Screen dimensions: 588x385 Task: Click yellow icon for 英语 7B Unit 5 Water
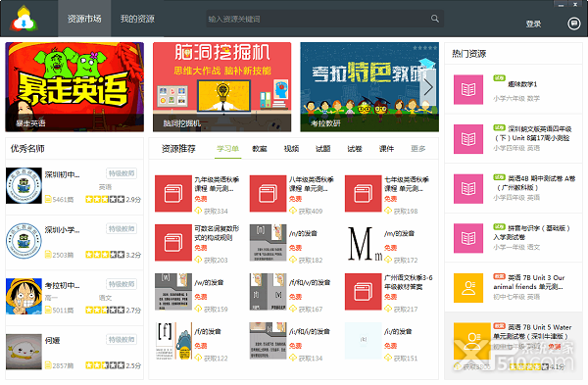[x=471, y=341]
